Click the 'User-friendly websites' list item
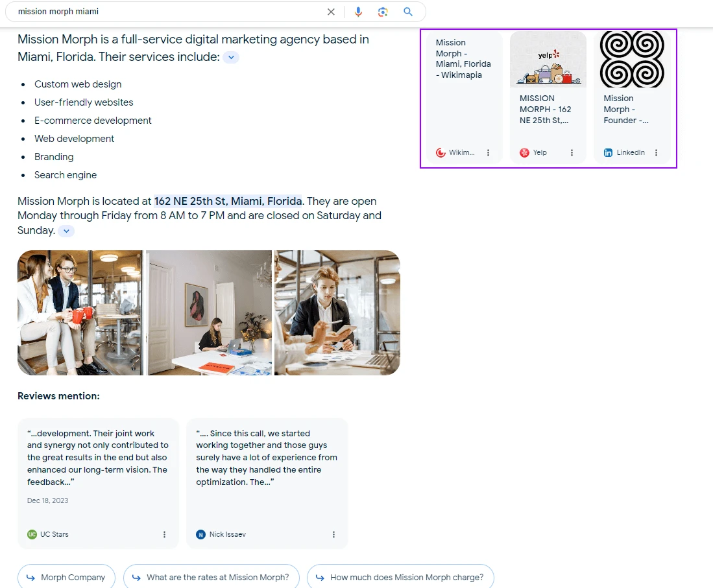 tap(84, 102)
